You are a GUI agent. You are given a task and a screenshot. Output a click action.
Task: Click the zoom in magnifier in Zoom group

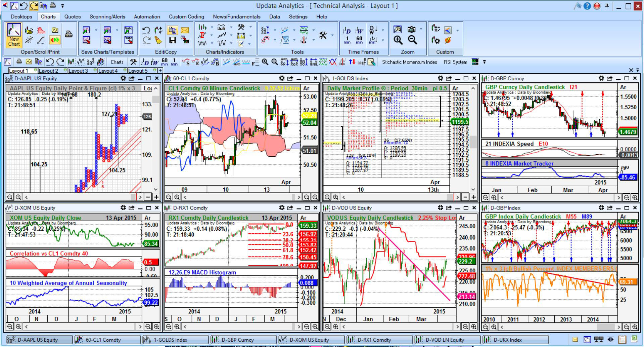point(398,40)
